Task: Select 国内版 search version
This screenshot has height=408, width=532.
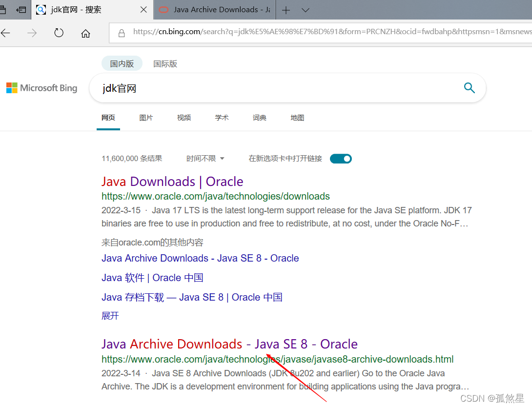Action: (x=122, y=63)
